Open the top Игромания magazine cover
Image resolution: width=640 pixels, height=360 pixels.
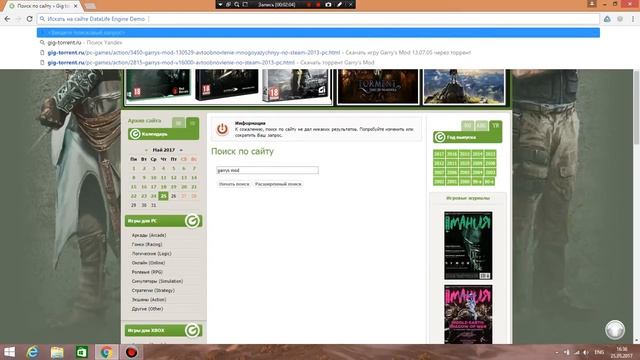tap(468, 246)
